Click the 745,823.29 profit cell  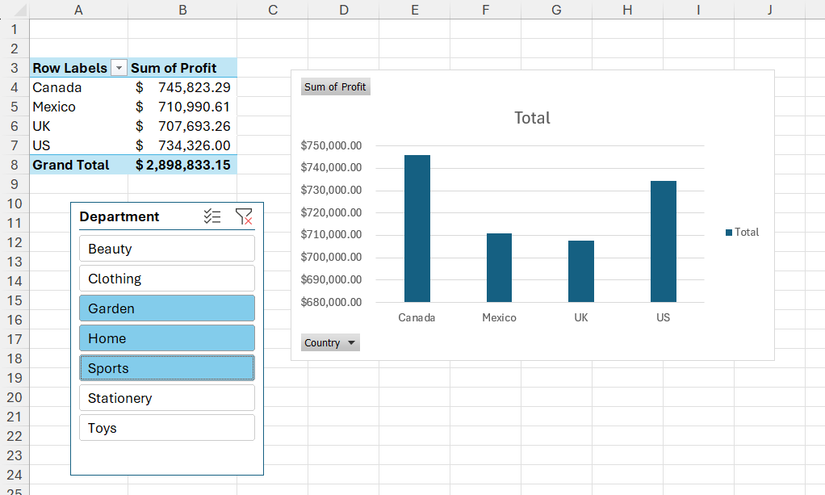click(x=182, y=87)
